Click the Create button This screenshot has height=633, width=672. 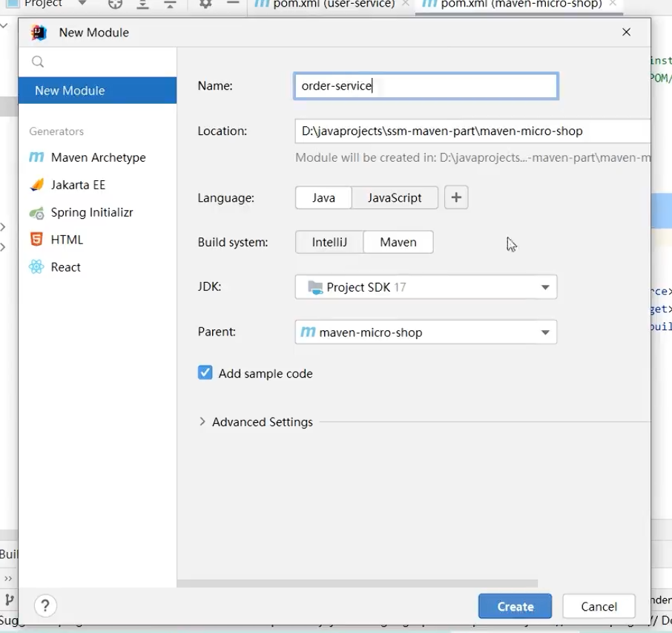(515, 606)
